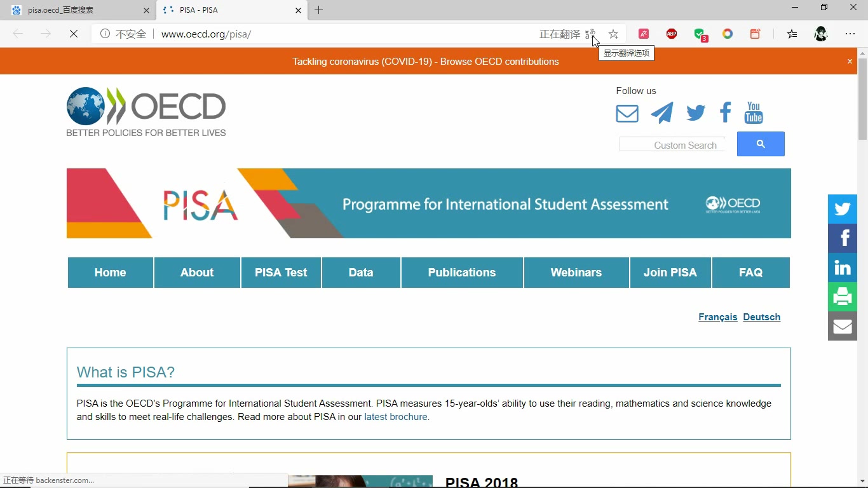Image resolution: width=868 pixels, height=488 pixels.
Task: Open a new tab with the plus button
Action: coord(319,10)
